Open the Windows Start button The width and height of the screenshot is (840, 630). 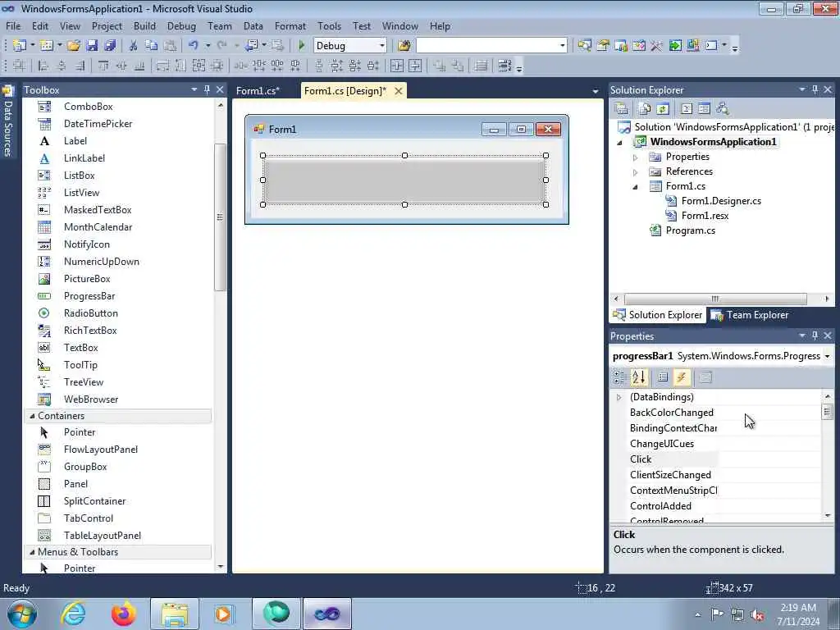tap(21, 614)
